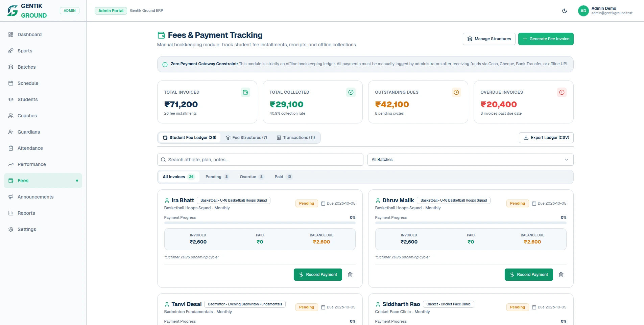The image size is (644, 325).
Task: Click Ira Bhatt's payment progress bar
Action: tap(260, 223)
